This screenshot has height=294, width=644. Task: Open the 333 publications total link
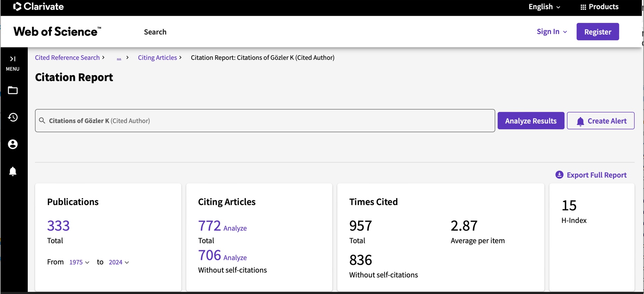click(58, 225)
